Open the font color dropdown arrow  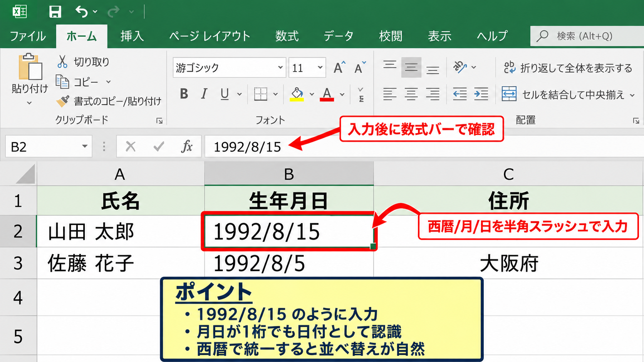pyautogui.click(x=342, y=94)
